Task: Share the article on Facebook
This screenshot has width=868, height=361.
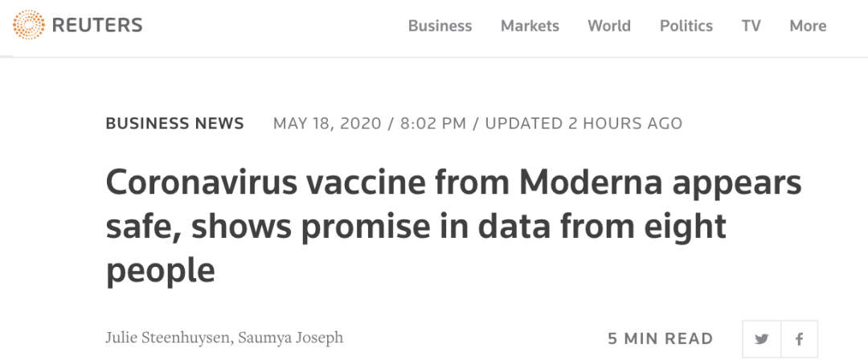Action: tap(799, 338)
